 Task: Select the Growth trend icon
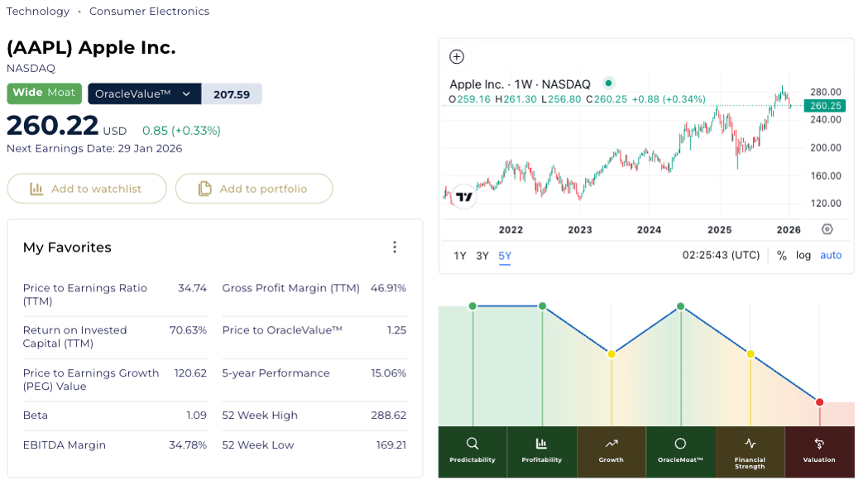click(611, 444)
